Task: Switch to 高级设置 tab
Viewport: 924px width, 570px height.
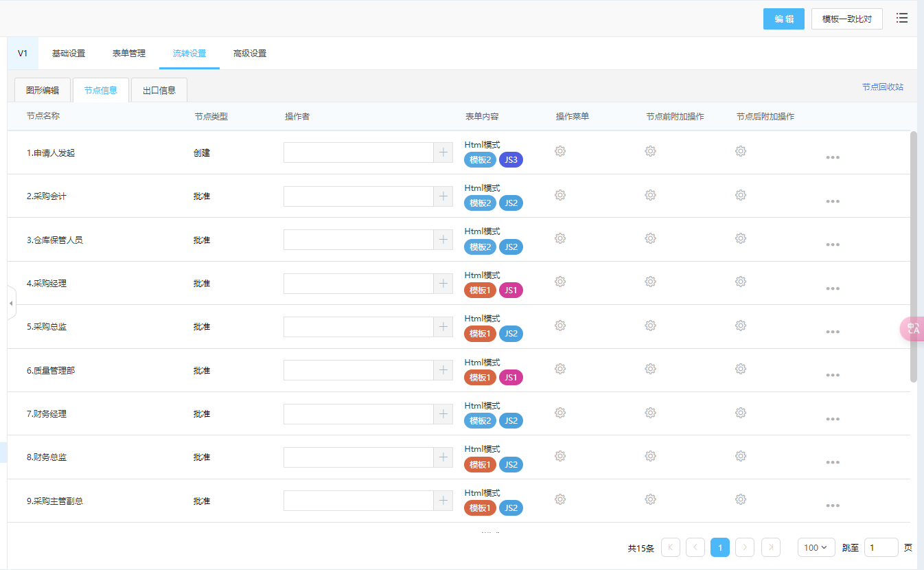Action: coord(250,54)
